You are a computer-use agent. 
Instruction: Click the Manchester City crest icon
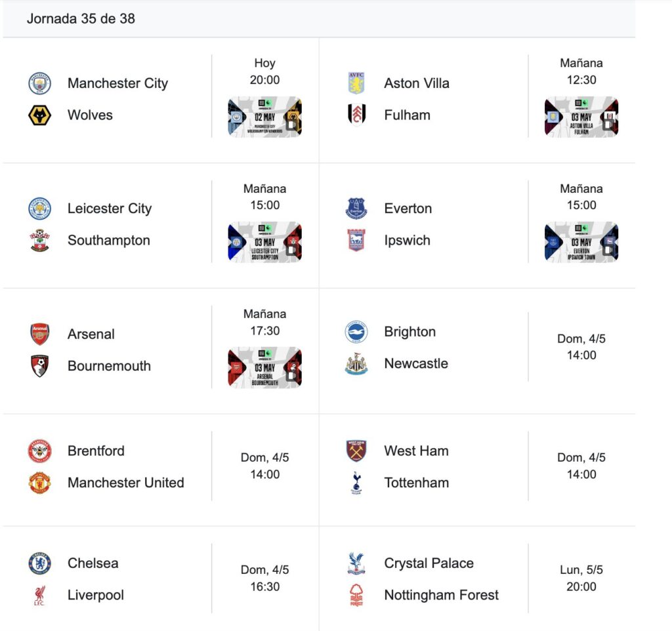coord(39,83)
